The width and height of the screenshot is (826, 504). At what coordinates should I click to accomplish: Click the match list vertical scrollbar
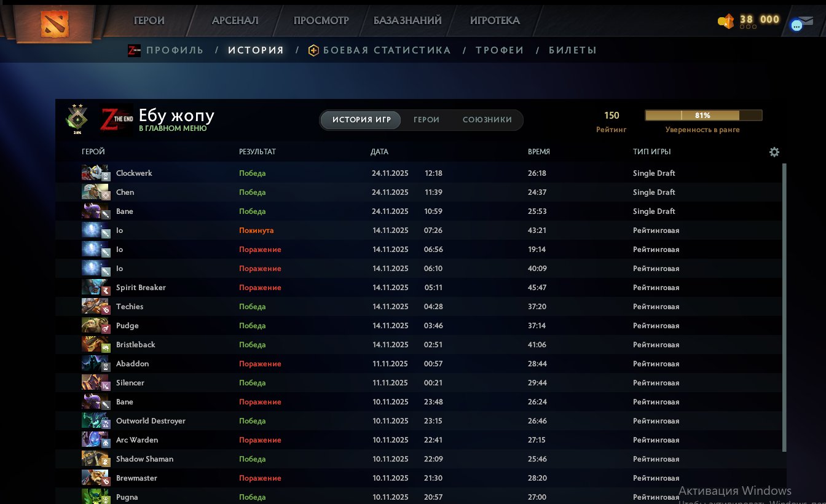[x=784, y=307]
